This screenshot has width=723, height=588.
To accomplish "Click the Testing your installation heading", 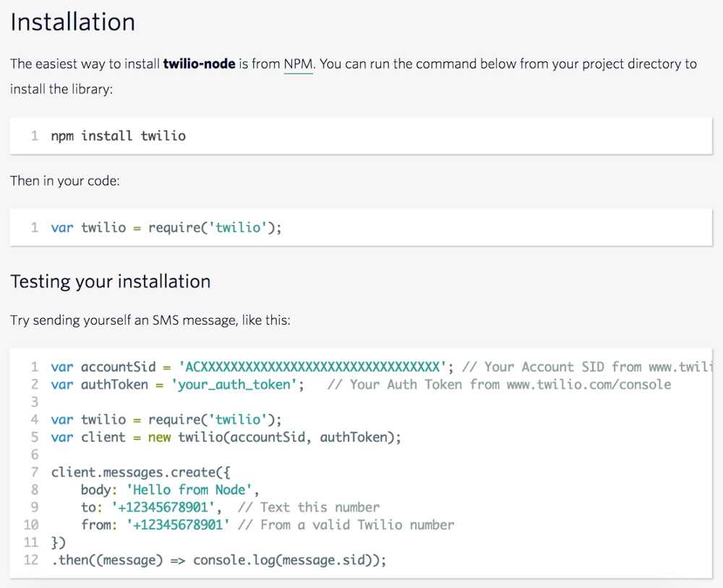I will [111, 281].
